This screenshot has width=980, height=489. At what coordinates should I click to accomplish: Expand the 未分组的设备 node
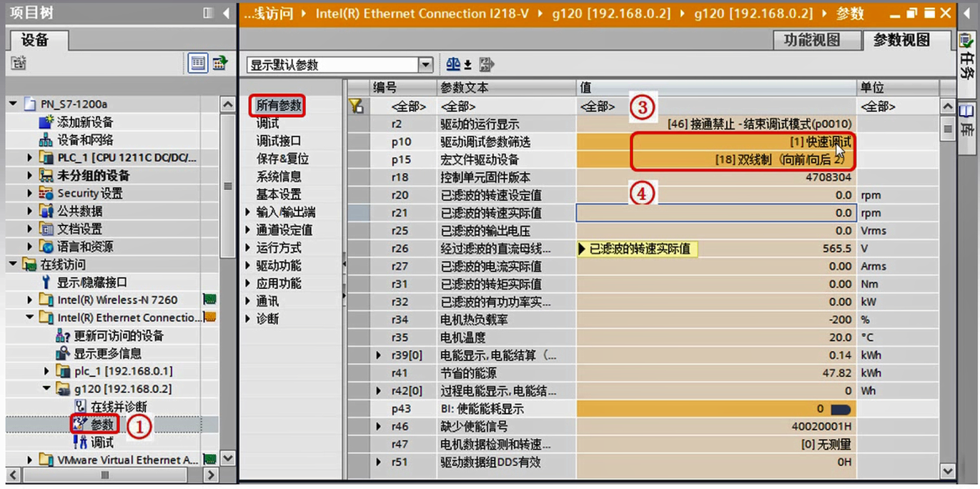[29, 175]
